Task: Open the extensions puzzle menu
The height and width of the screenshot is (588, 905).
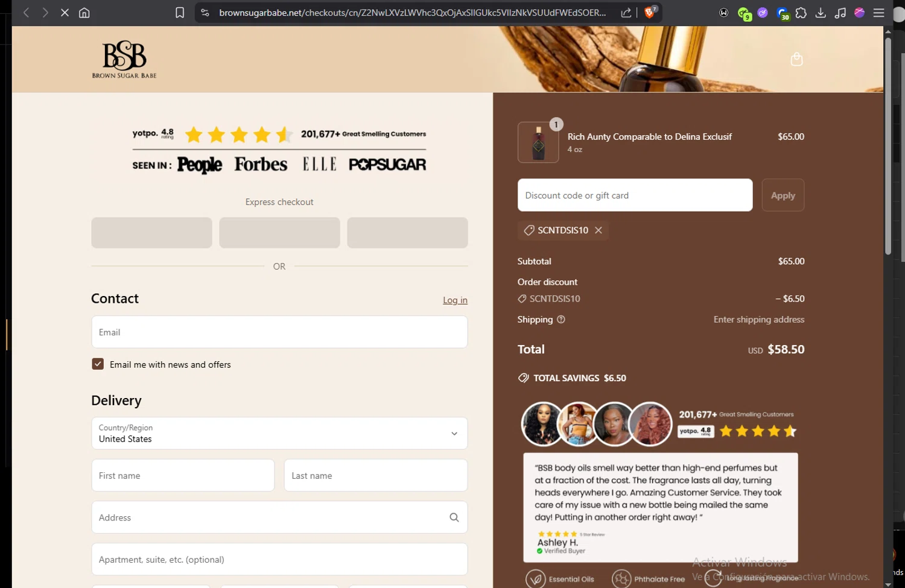Action: (x=801, y=13)
